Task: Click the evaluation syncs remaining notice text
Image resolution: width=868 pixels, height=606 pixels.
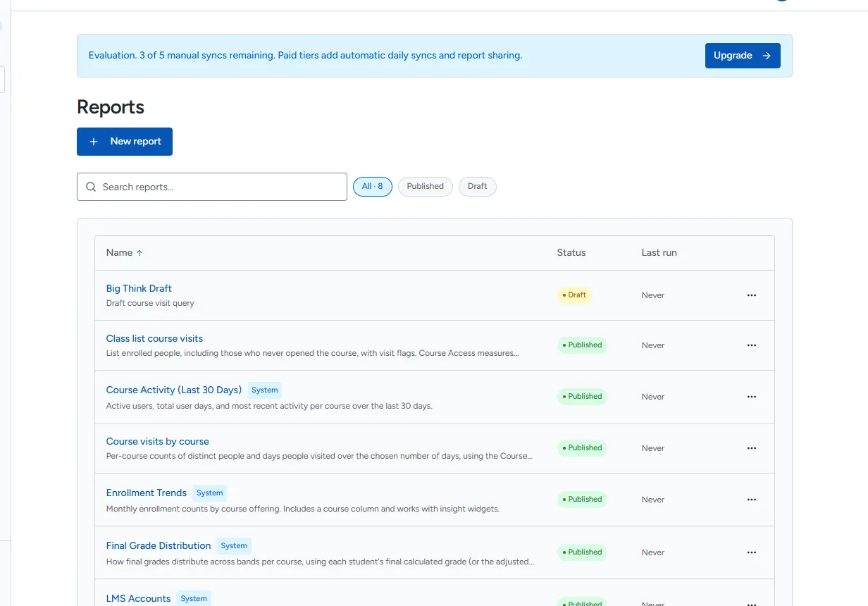Action: [306, 56]
